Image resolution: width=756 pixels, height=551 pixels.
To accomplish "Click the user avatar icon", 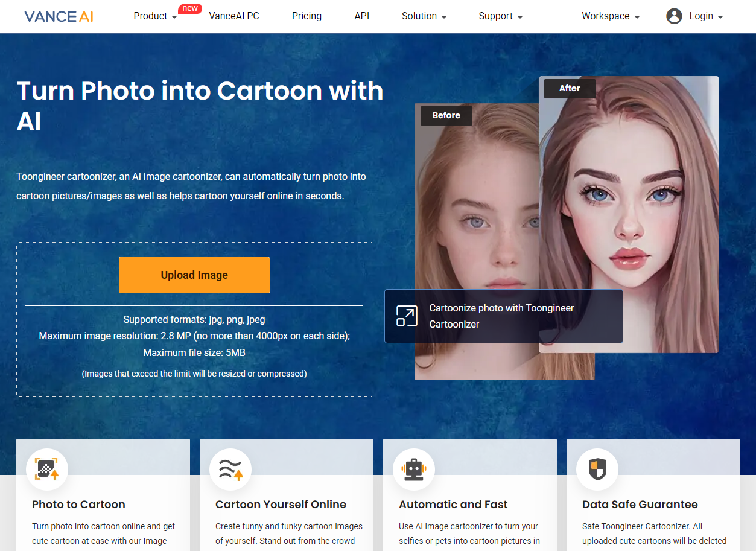I will click(674, 16).
